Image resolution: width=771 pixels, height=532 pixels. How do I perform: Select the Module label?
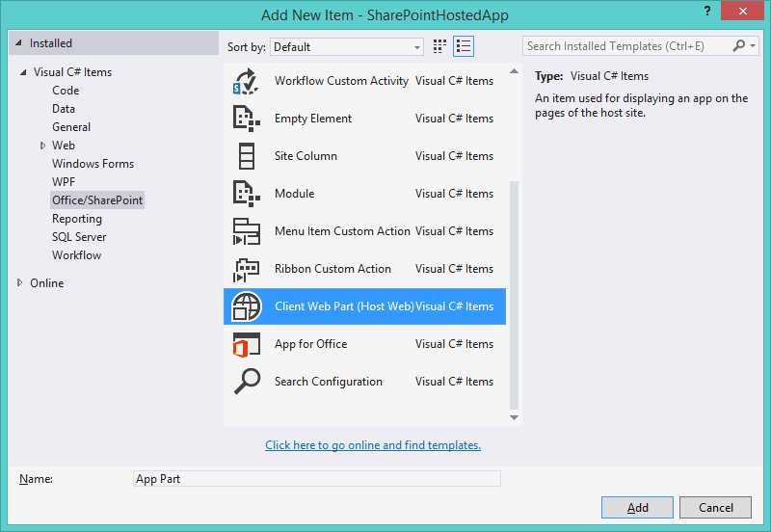pos(295,194)
